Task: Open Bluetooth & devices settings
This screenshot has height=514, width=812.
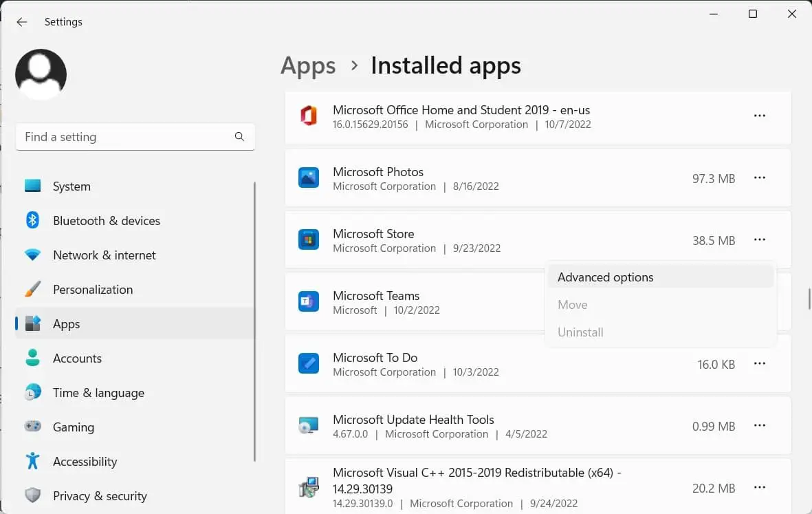Action: tap(106, 221)
